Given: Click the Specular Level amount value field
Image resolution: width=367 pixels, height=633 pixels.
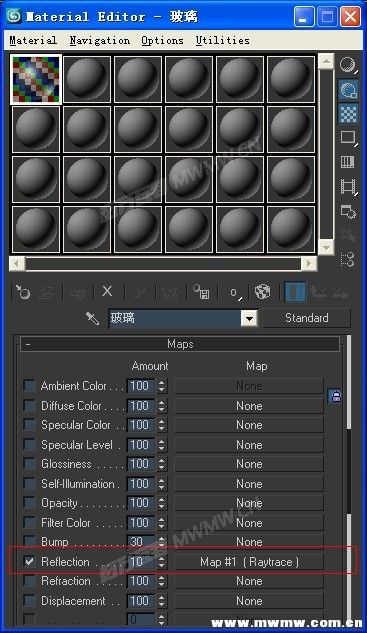Looking at the screenshot, I should point(141,444).
